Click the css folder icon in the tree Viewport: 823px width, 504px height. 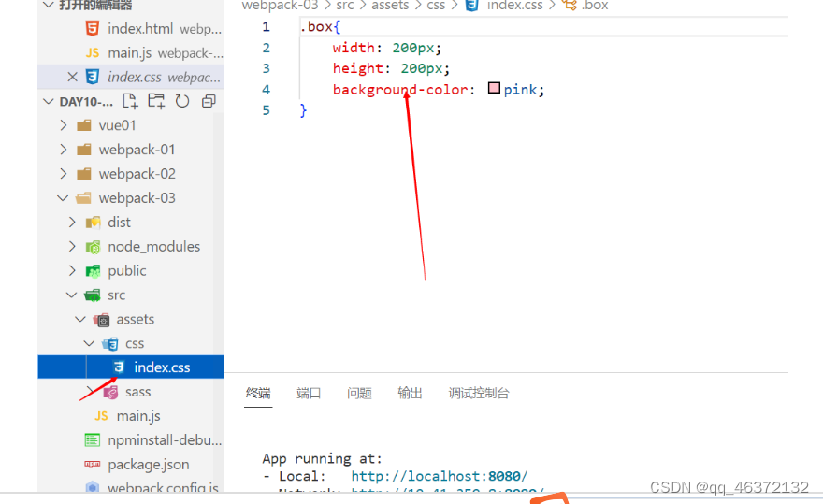tap(110, 344)
